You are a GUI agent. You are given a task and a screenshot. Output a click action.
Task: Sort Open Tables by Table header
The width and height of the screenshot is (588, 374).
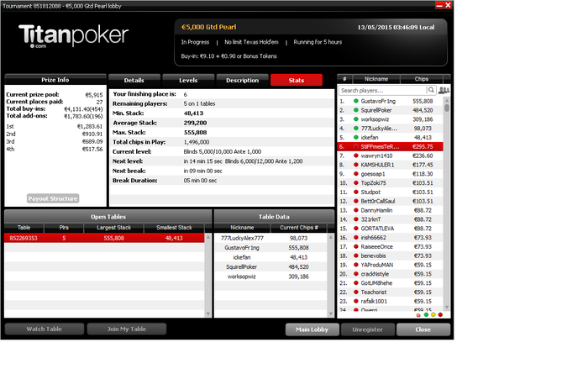(x=24, y=227)
